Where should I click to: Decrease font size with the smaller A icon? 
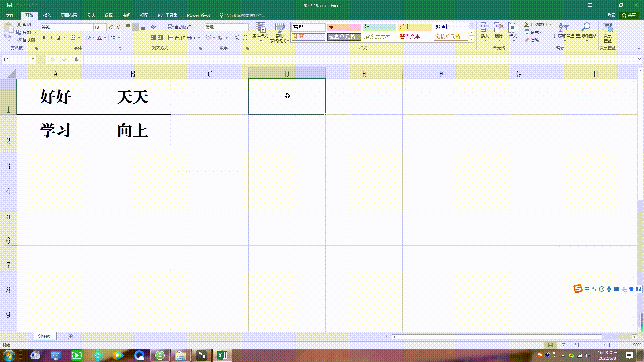[x=118, y=27]
